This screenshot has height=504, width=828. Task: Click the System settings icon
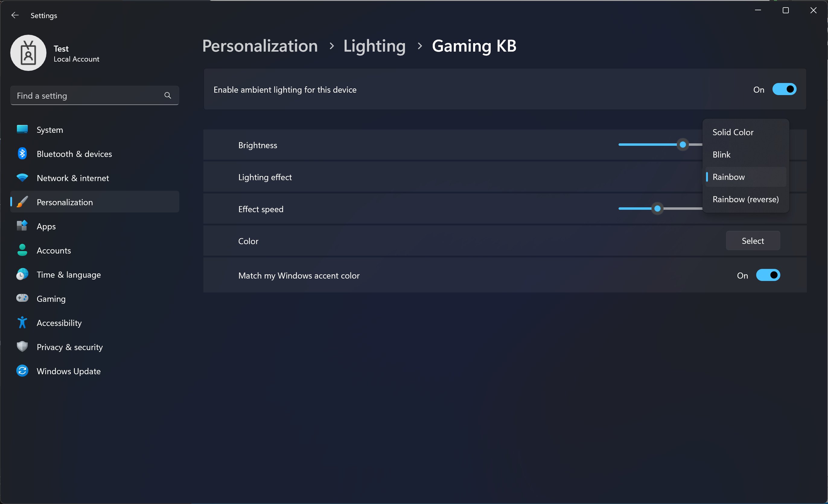22,129
